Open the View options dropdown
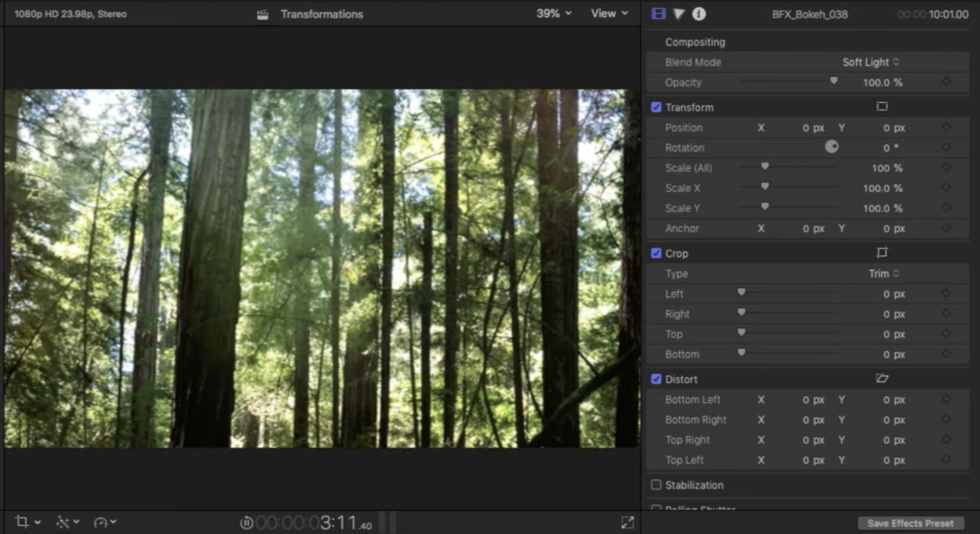Screen dimensions: 980x534 pos(610,14)
